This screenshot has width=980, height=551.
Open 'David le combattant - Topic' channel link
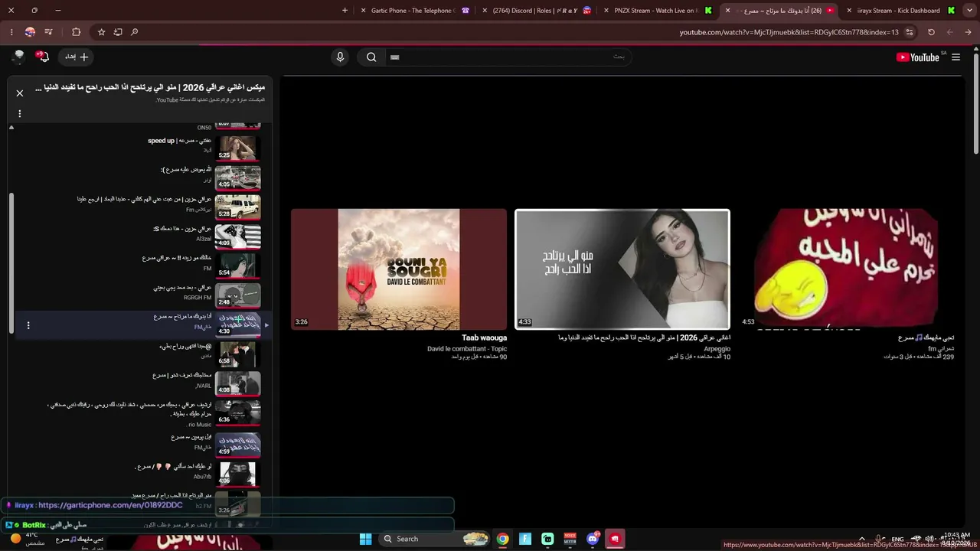click(467, 349)
